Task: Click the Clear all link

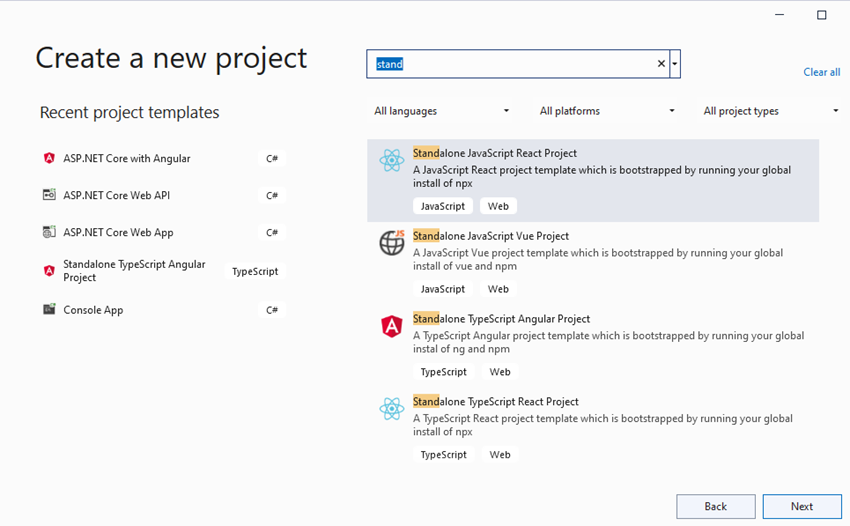Action: point(821,72)
